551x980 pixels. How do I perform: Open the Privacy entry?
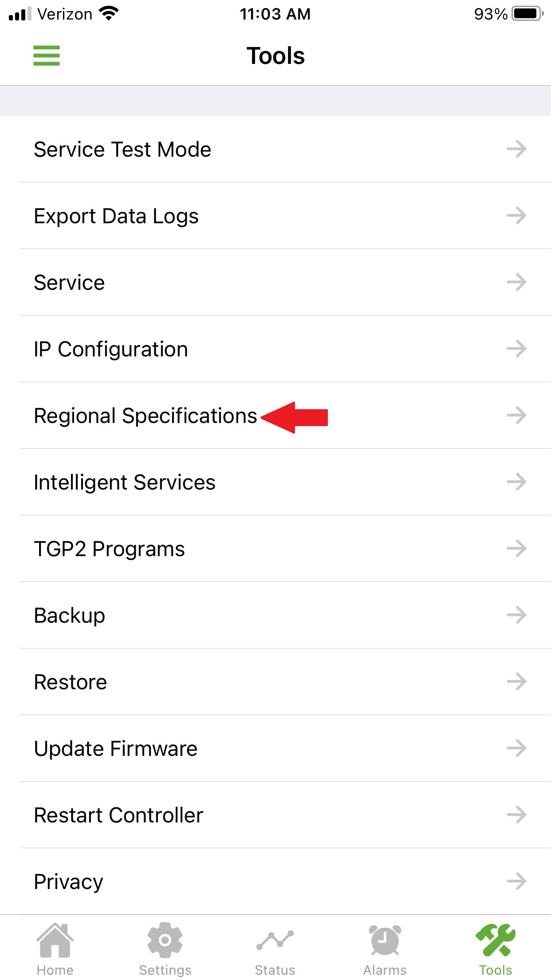pyautogui.click(x=69, y=882)
